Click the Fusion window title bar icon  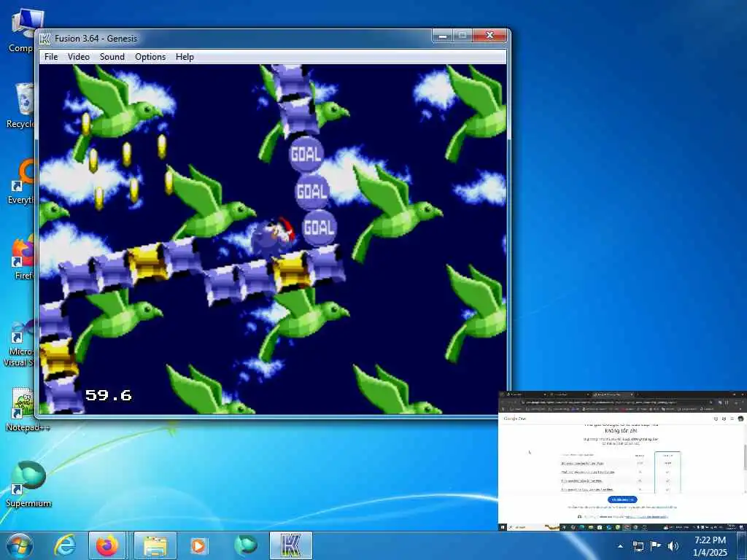coord(44,39)
